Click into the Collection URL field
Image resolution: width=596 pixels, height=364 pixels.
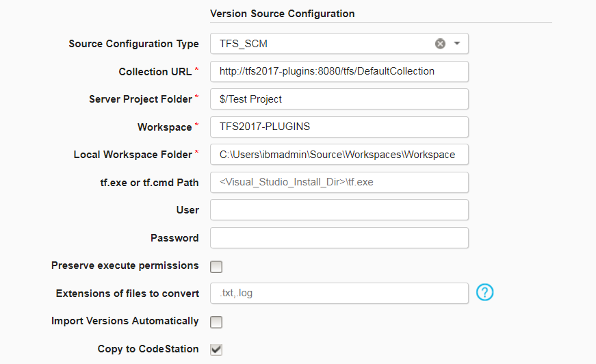(339, 71)
